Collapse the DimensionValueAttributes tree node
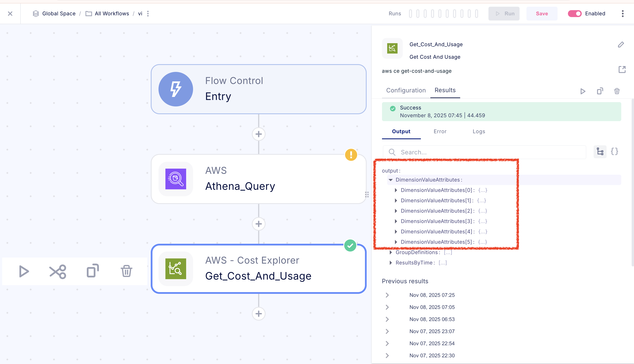This screenshot has height=364, width=634. 390,180
